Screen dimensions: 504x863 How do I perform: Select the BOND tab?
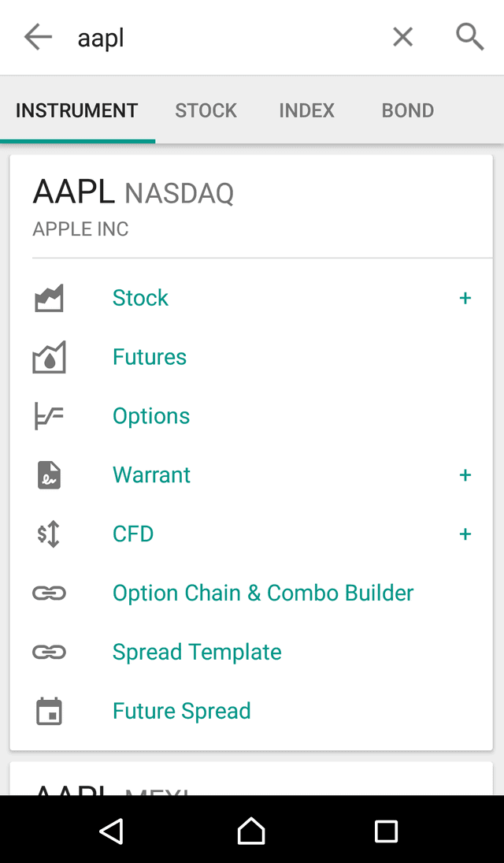[407, 110]
